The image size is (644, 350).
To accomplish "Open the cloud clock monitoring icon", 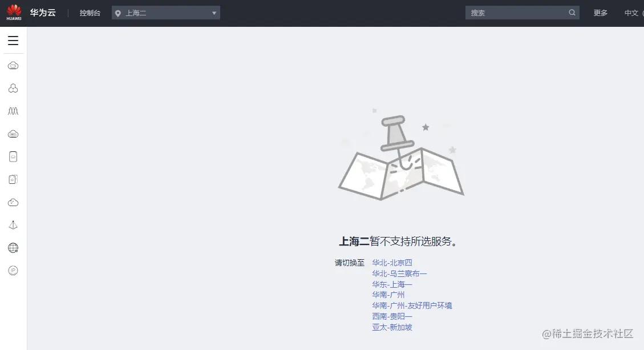I will [x=13, y=202].
